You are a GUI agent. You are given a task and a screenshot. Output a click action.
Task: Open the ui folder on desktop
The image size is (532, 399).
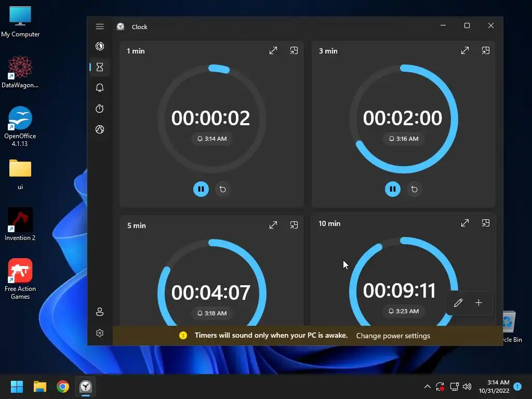click(20, 174)
